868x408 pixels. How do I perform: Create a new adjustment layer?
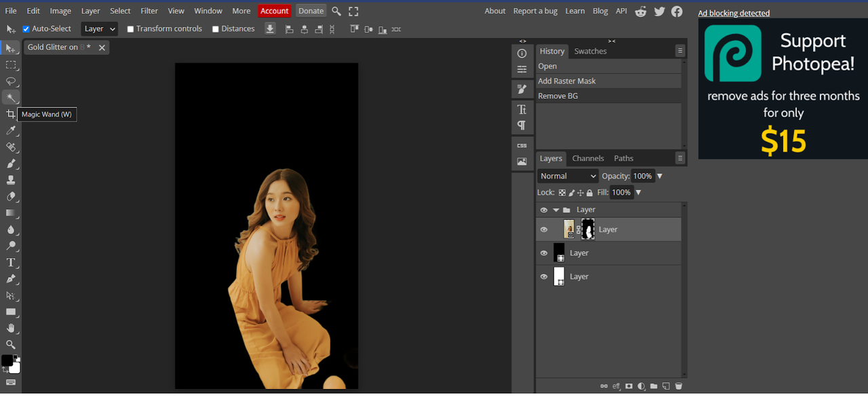pos(642,386)
